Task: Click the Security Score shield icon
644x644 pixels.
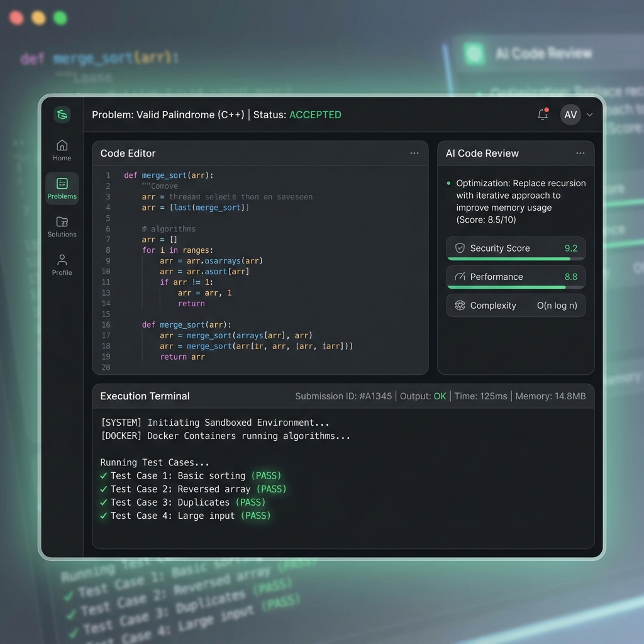Action: click(x=460, y=248)
